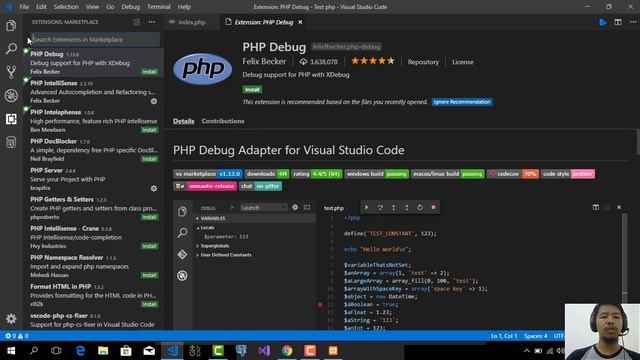Click the Search Extensions in Marketplace field
Image resolution: width=640 pixels, height=360 pixels.
(96, 40)
